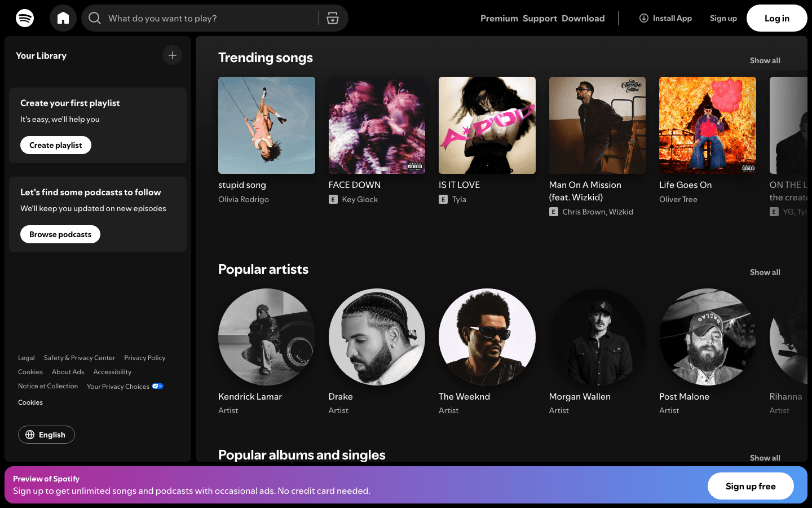
Task: Open the Download link
Action: (583, 18)
